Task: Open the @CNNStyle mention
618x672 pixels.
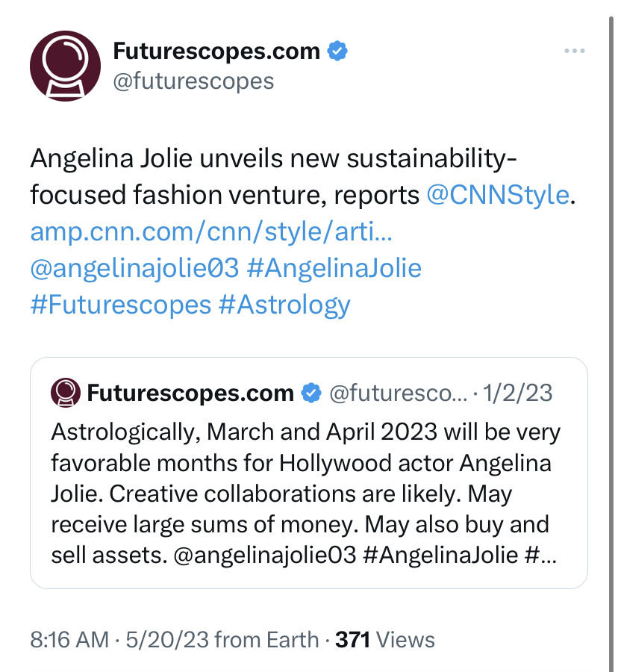Action: [x=498, y=195]
